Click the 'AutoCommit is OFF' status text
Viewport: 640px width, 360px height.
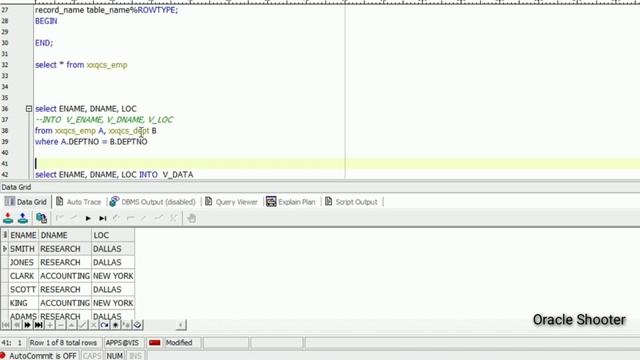(x=43, y=356)
